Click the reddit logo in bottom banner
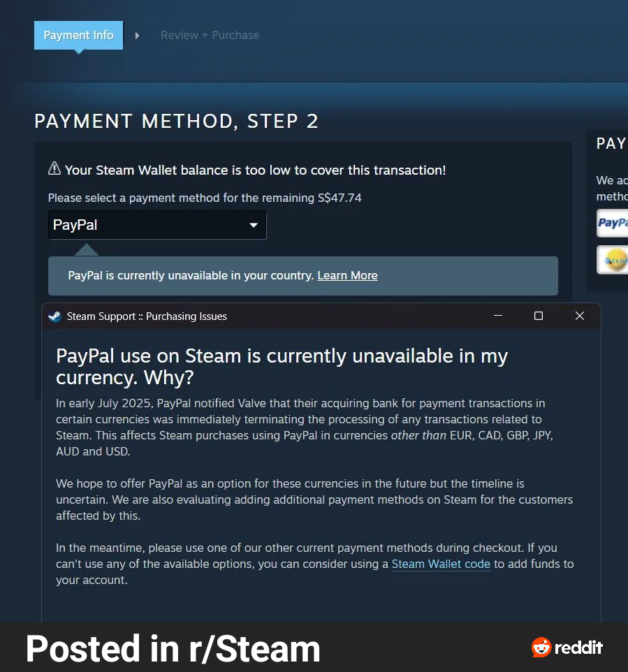This screenshot has height=672, width=628. [x=567, y=647]
